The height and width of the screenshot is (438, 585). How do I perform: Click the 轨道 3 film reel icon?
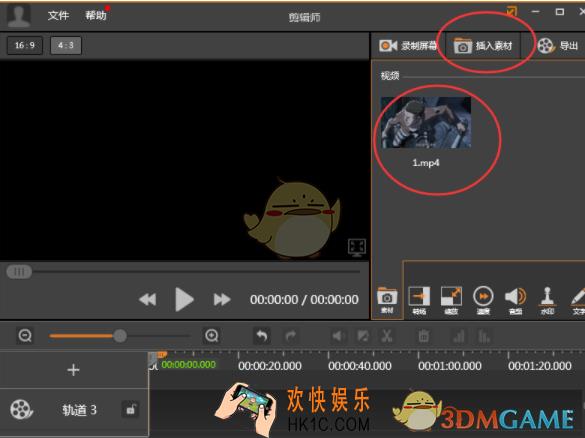(x=21, y=409)
